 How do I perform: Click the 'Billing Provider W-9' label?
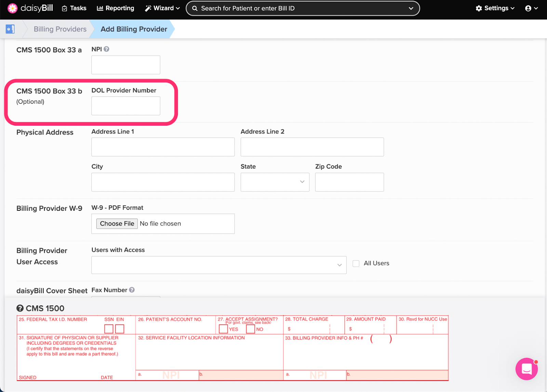pyautogui.click(x=49, y=208)
